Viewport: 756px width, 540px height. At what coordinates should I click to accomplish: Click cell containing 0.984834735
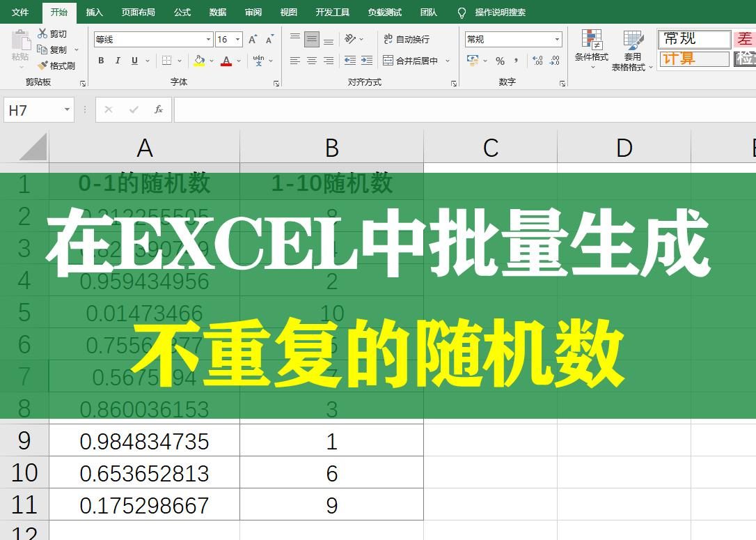pos(144,440)
